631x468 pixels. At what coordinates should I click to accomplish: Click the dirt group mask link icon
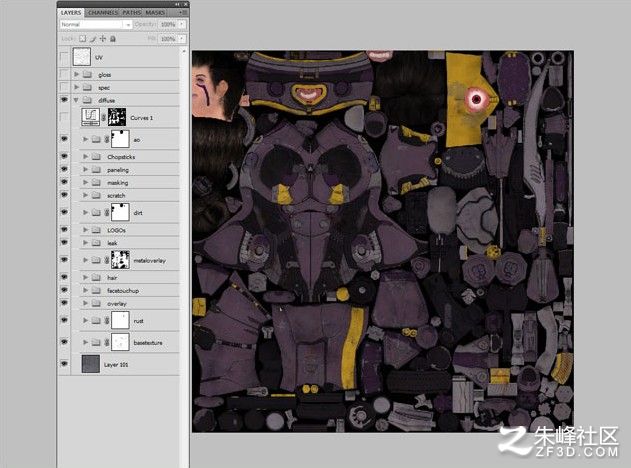coord(107,212)
